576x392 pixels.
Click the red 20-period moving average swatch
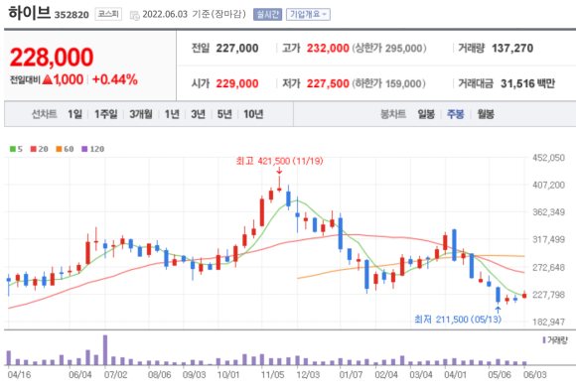[34, 149]
